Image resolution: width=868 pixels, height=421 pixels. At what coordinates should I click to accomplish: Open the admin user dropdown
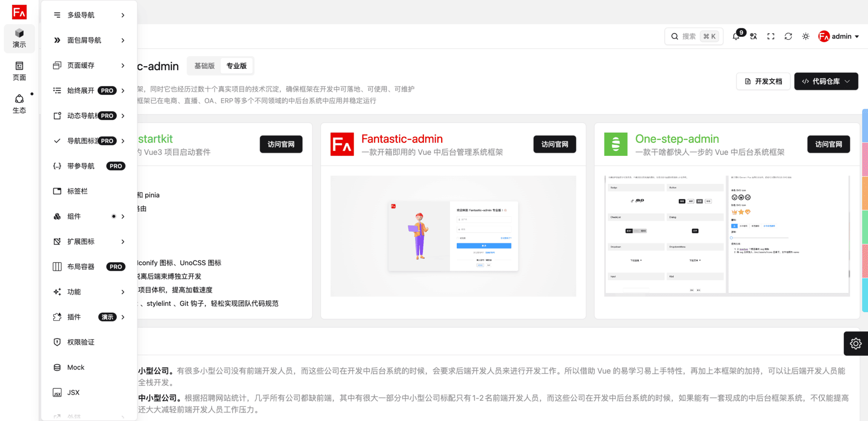[x=839, y=36]
